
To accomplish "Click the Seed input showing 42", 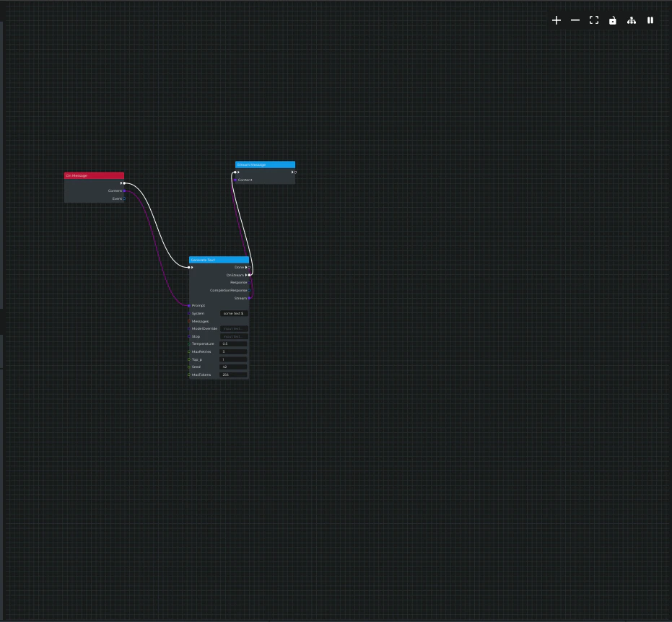I will click(x=232, y=367).
